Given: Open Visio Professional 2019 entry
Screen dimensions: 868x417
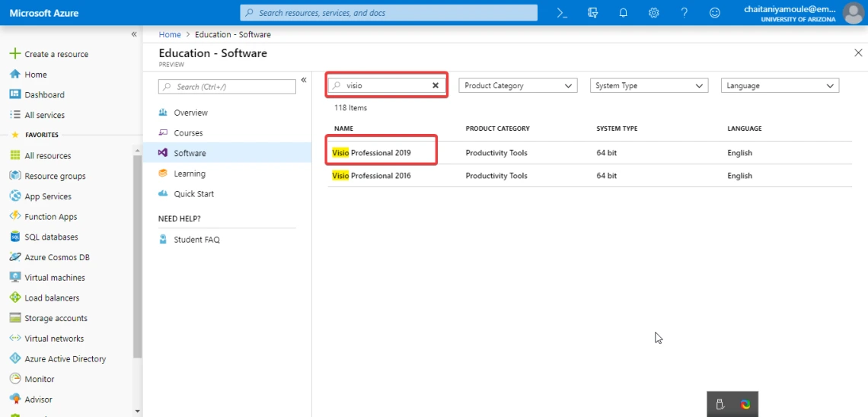Looking at the screenshot, I should point(372,153).
